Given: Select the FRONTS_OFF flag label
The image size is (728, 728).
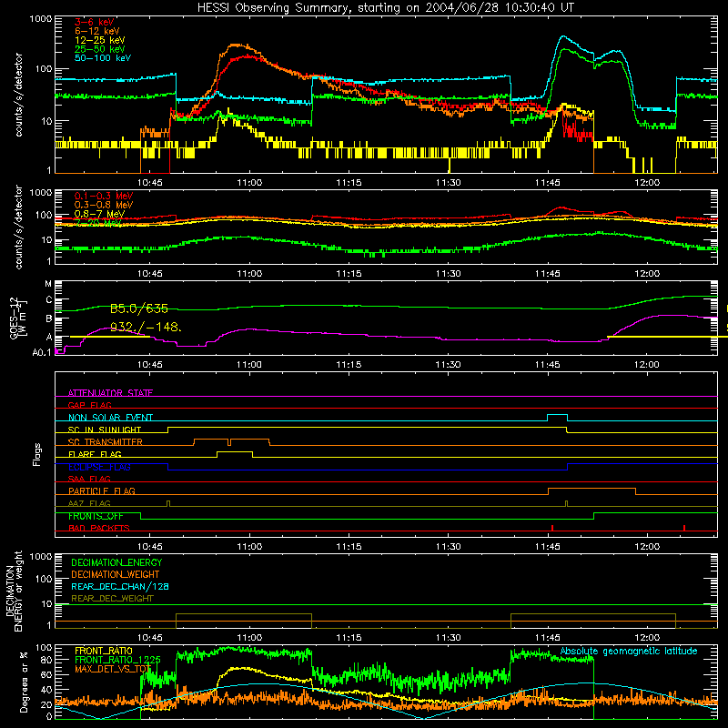Looking at the screenshot, I should coord(96,516).
